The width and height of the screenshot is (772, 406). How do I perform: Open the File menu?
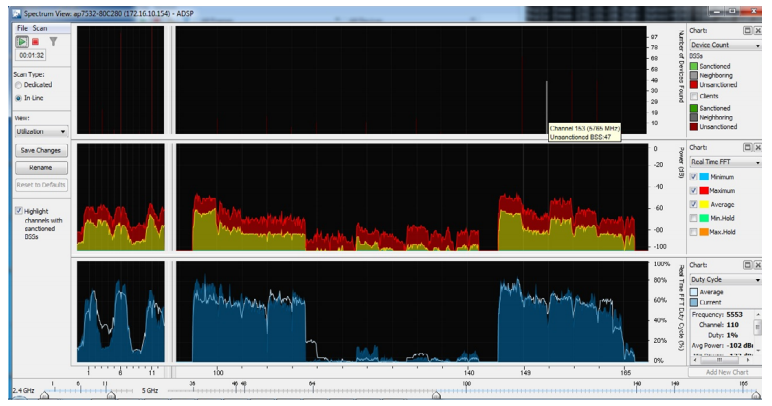23,28
